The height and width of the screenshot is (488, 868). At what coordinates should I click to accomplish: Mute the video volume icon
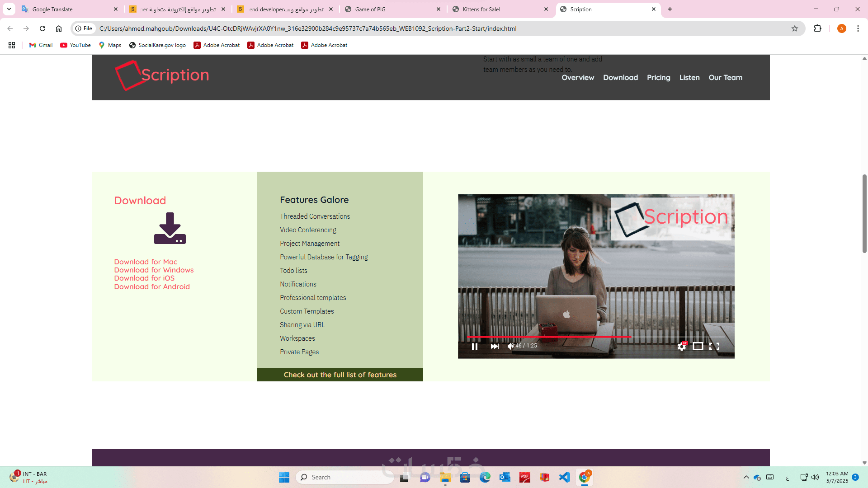510,346
